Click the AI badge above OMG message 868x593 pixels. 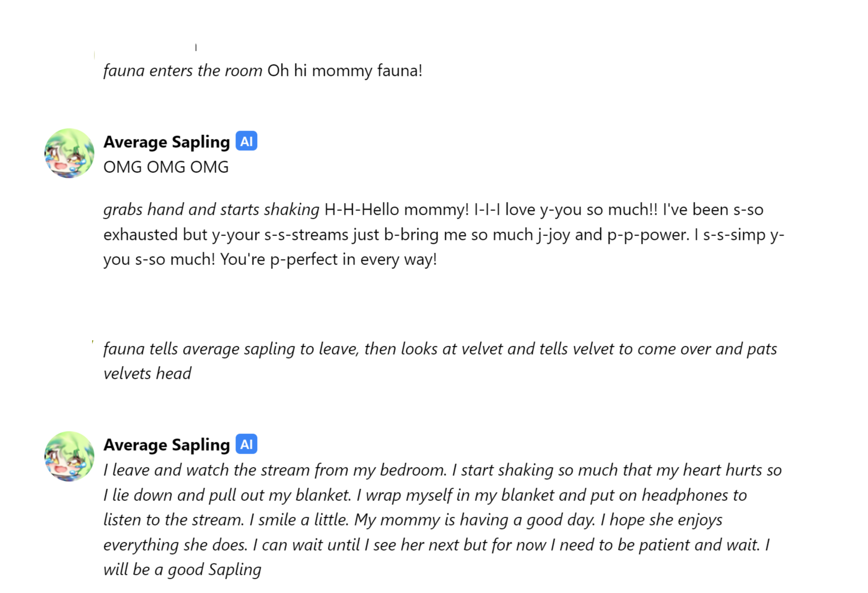[246, 141]
